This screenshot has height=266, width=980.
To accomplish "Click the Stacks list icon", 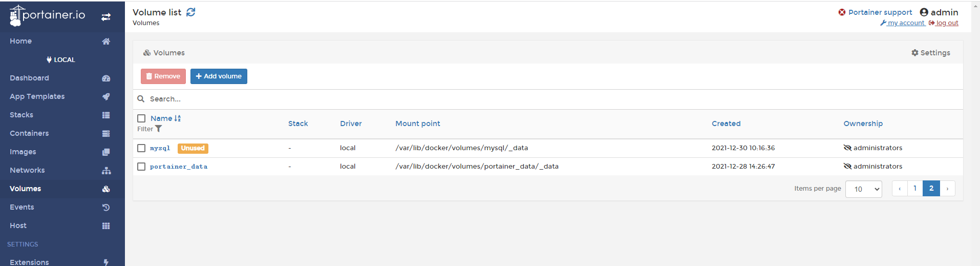I will pyautogui.click(x=106, y=115).
